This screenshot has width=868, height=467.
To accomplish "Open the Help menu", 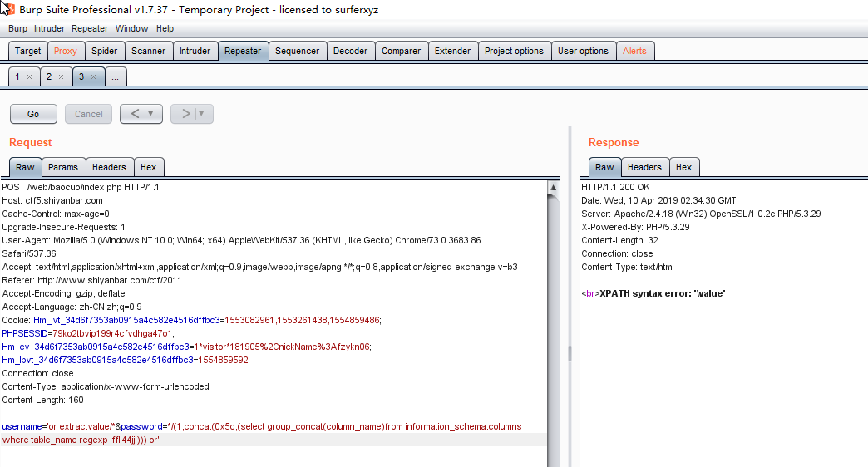I will click(x=165, y=28).
